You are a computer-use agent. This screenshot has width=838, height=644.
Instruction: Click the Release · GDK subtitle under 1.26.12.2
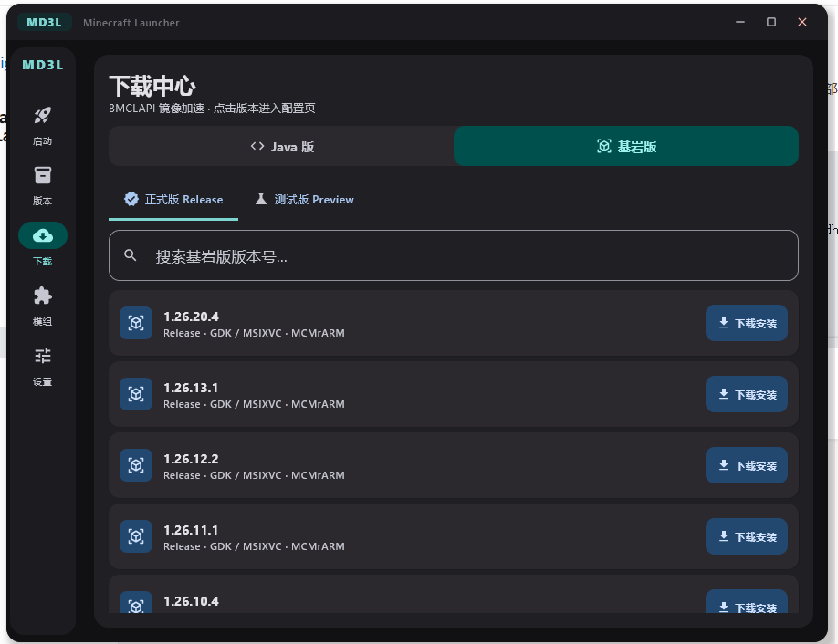pos(254,475)
